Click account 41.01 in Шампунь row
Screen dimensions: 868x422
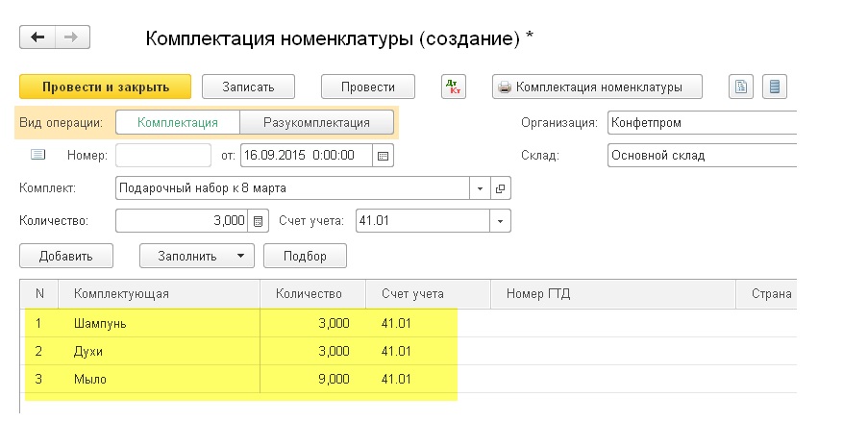tap(428, 323)
